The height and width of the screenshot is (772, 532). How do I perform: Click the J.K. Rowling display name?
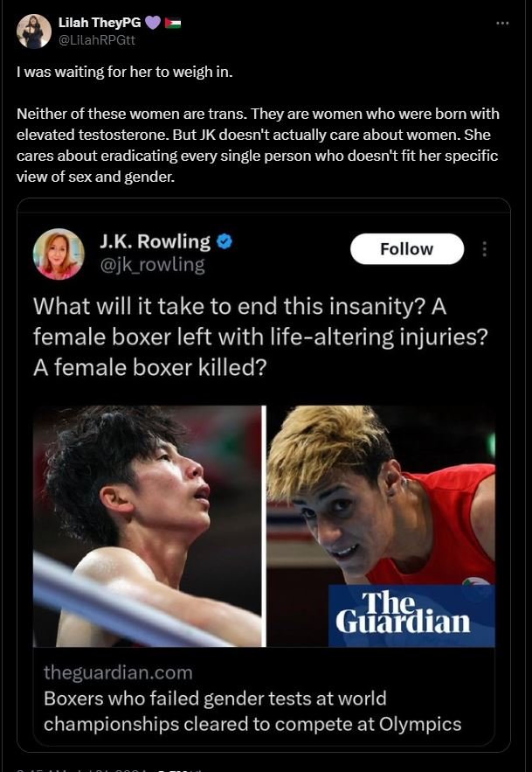pos(155,242)
